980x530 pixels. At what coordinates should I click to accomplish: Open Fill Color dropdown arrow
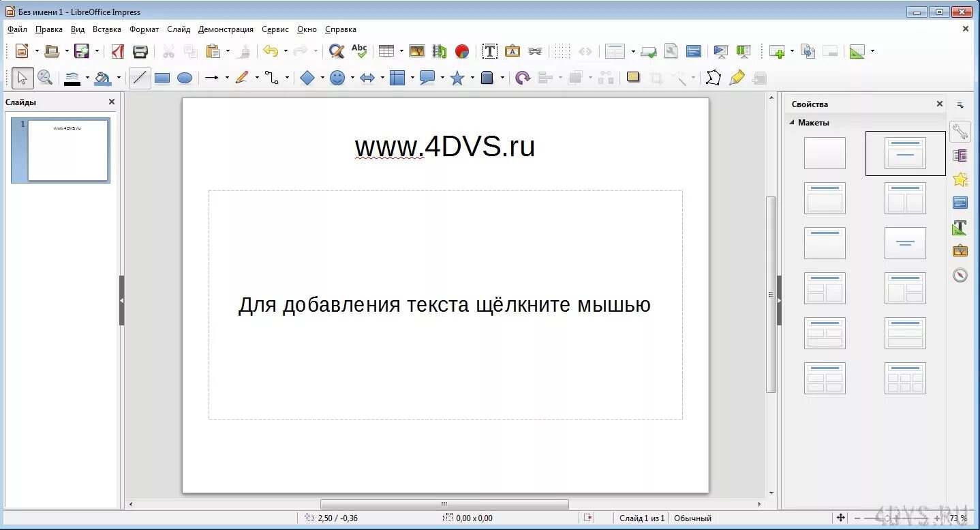(x=119, y=78)
